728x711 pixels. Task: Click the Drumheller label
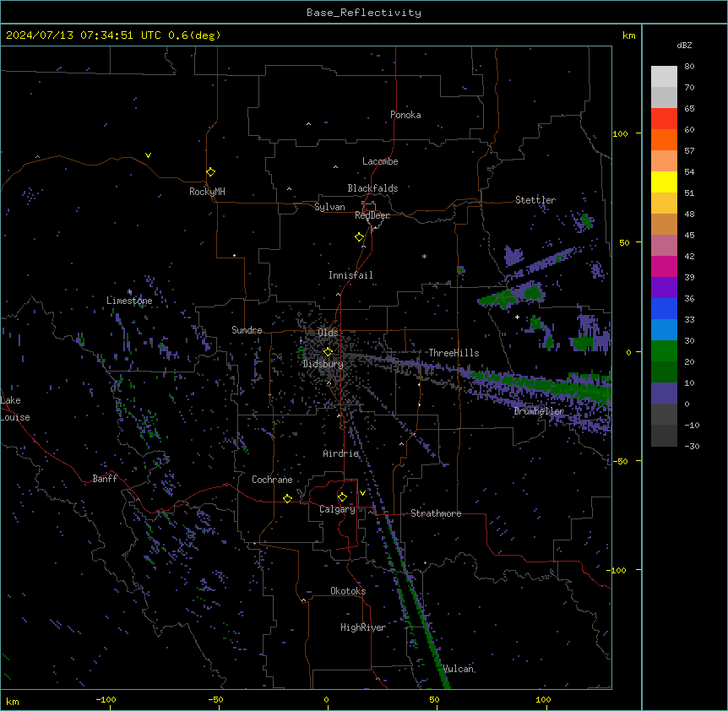[x=539, y=411]
